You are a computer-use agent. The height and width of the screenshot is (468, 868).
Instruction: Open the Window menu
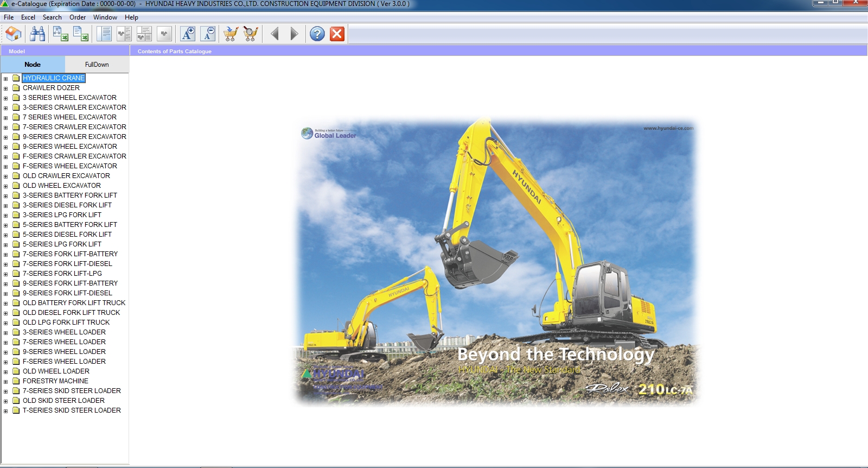click(x=105, y=17)
